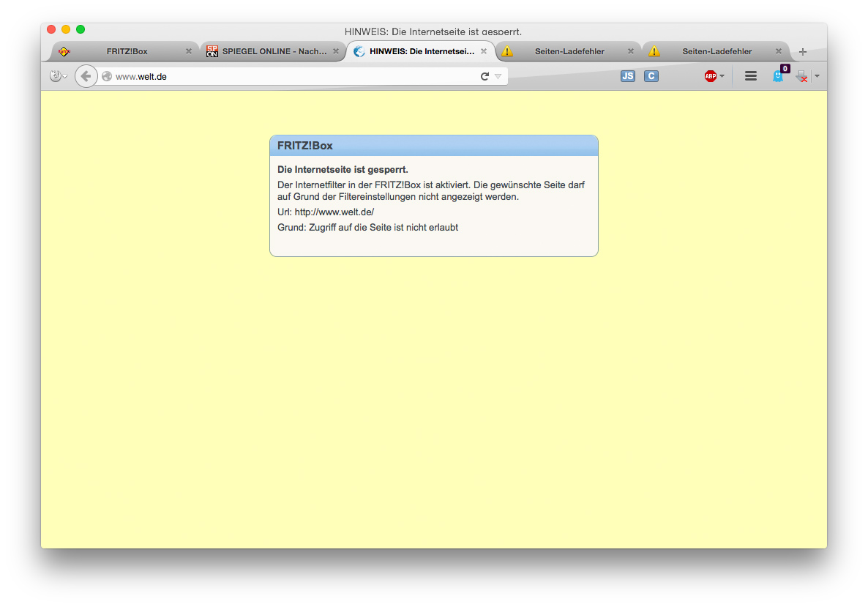Click the toolbar icon with red X
The height and width of the screenshot is (607, 868).
(x=801, y=76)
